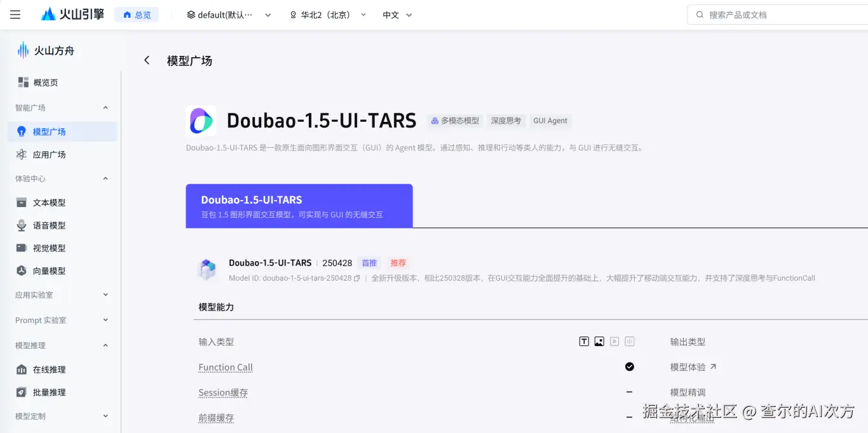This screenshot has height=433, width=868.
Task: Click the video input type icon
Action: [614, 342]
